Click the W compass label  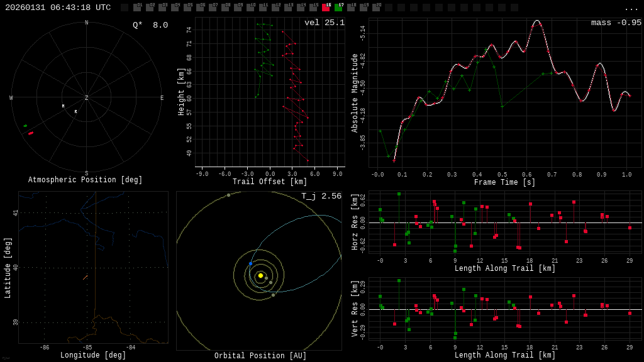pos(11,97)
